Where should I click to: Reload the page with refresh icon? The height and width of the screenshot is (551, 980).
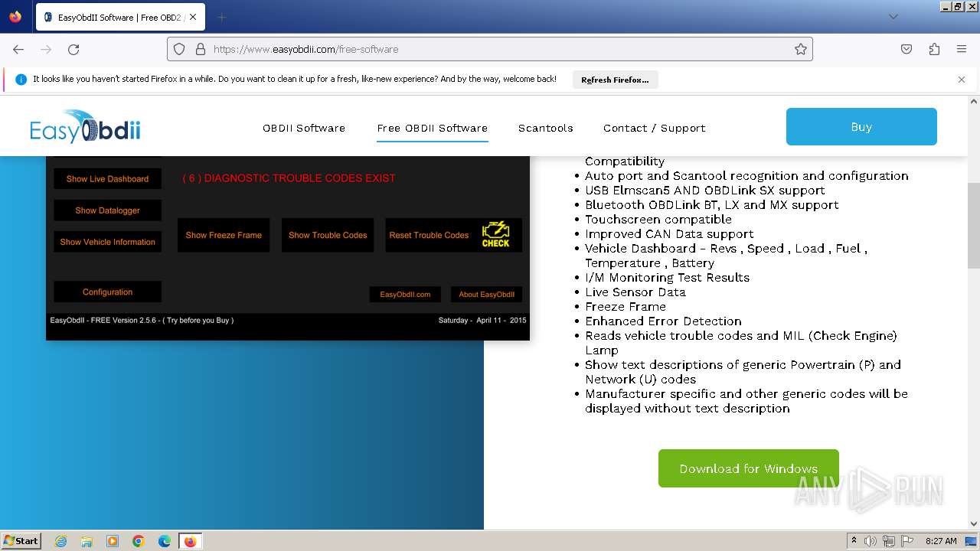pyautogui.click(x=73, y=49)
